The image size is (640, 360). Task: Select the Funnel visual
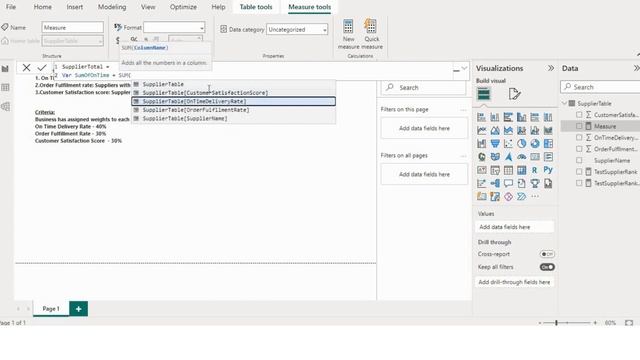(495, 144)
